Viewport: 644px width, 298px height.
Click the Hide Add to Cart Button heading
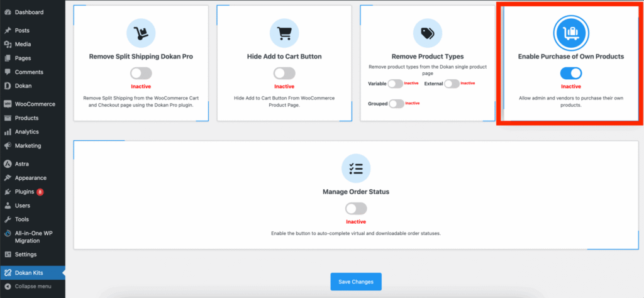[284, 57]
